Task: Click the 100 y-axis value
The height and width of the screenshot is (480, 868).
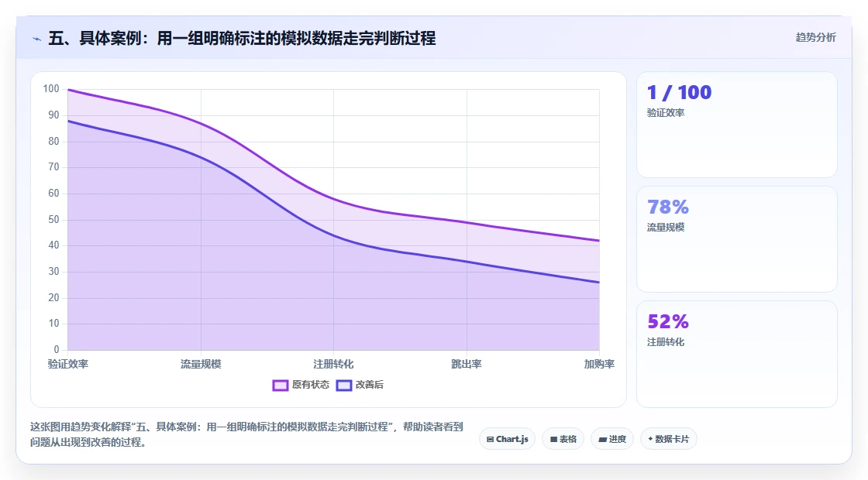Action: [51, 89]
